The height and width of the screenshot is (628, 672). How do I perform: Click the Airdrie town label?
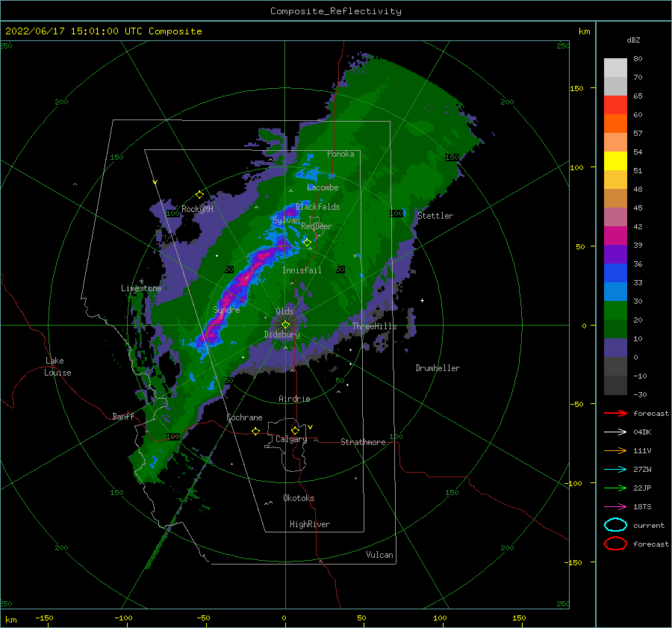(x=294, y=399)
